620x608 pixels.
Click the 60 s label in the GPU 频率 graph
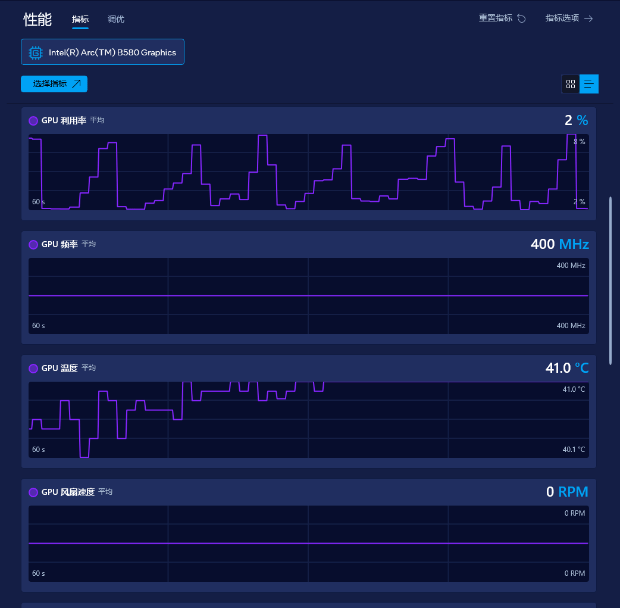click(38, 326)
